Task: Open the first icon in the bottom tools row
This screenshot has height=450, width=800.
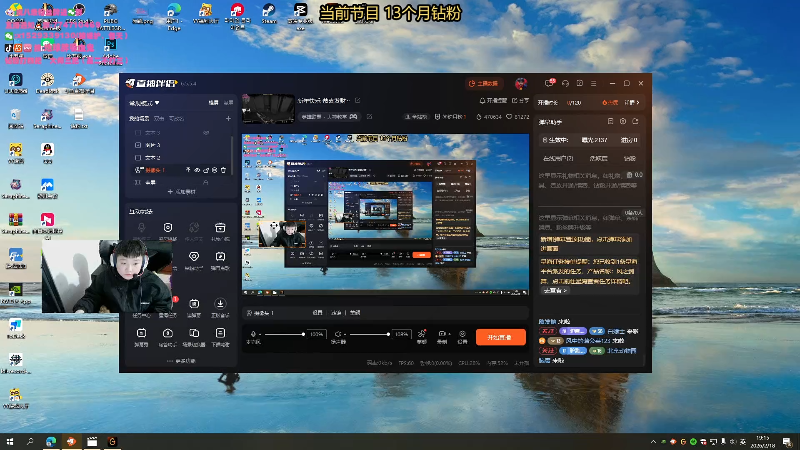Action: tap(141, 333)
